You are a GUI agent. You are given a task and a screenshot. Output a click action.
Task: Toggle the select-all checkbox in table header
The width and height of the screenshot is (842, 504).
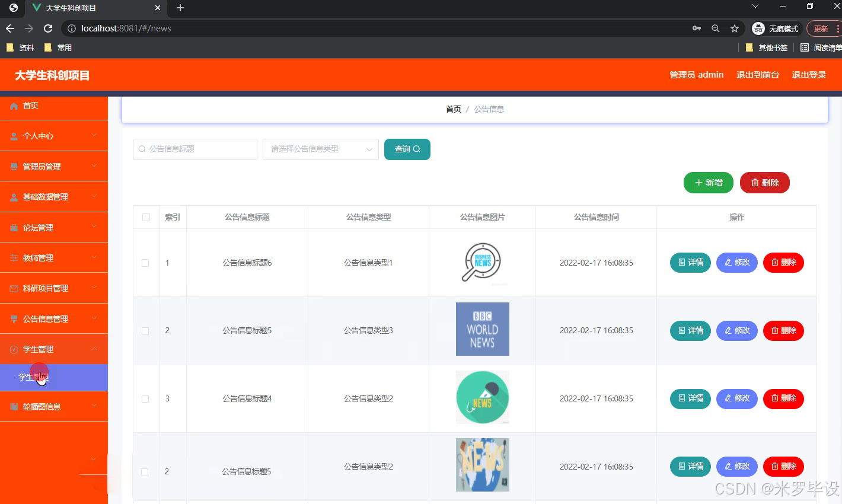click(146, 218)
